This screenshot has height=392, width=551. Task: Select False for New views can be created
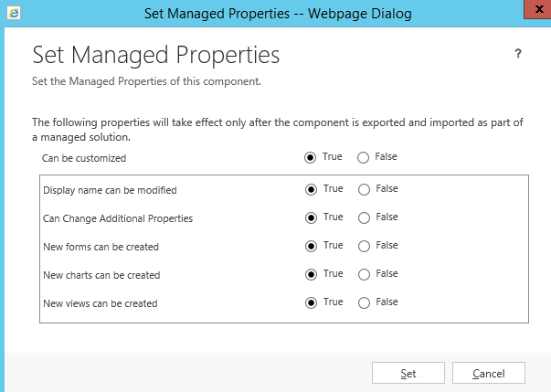click(364, 302)
